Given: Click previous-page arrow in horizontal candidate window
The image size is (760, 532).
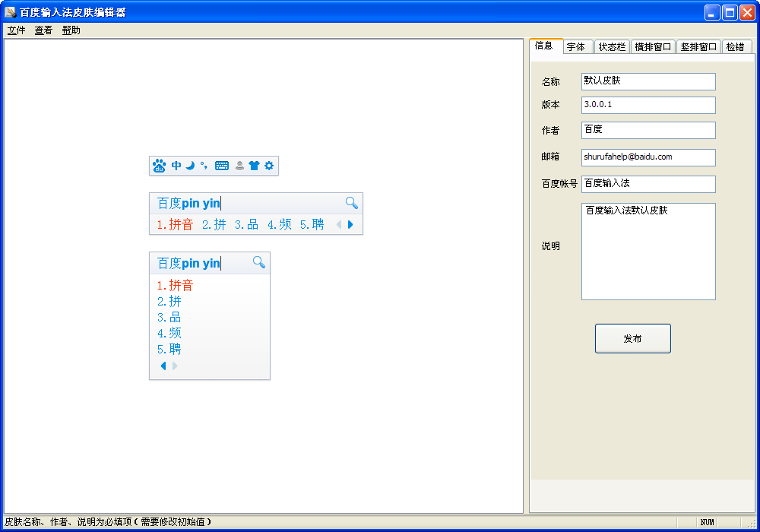Looking at the screenshot, I should pyautogui.click(x=339, y=224).
